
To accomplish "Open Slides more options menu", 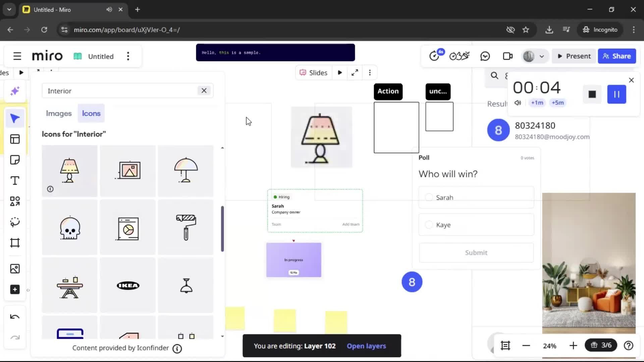I will click(x=370, y=73).
